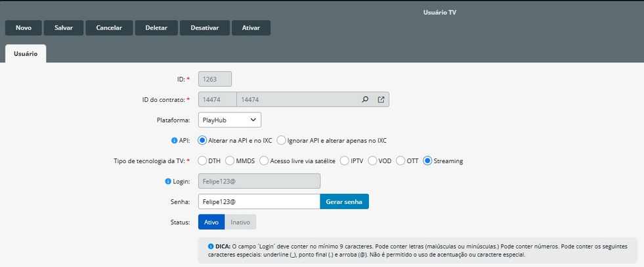
Task: Click into the Senha input field
Action: [x=259, y=201]
